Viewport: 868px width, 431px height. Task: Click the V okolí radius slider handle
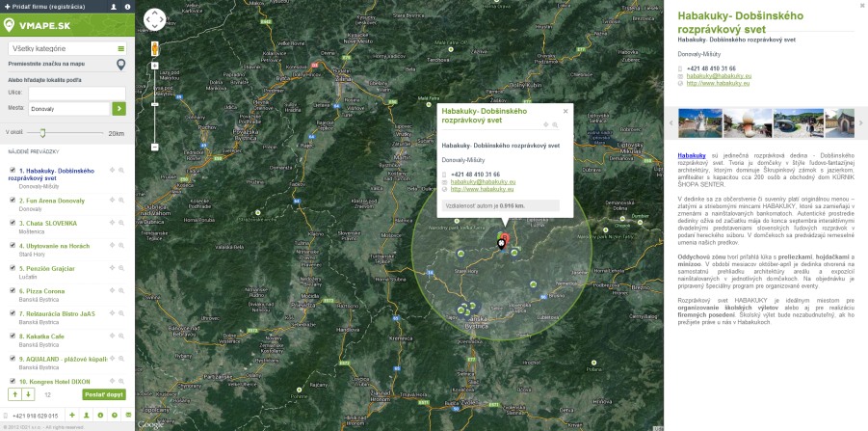pos(41,133)
